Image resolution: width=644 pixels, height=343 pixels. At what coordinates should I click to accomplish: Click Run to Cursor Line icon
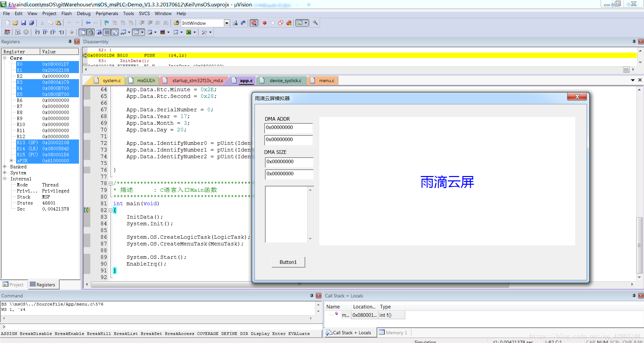[61, 32]
